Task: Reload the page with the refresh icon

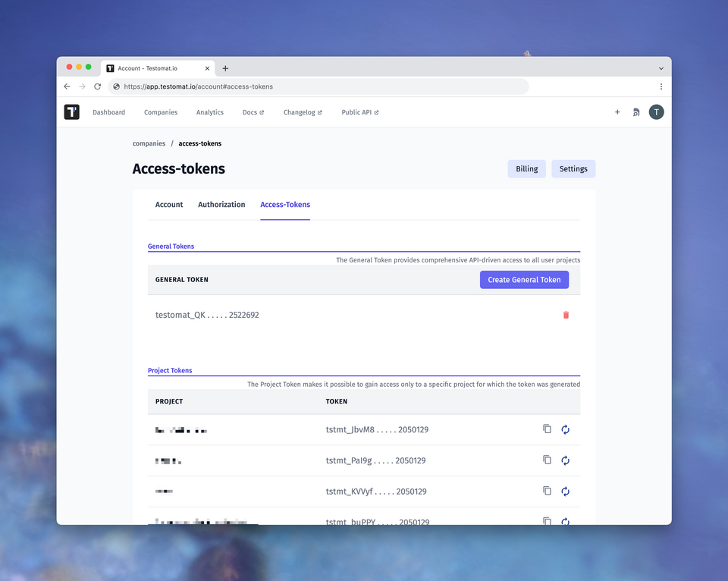Action: pyautogui.click(x=98, y=86)
